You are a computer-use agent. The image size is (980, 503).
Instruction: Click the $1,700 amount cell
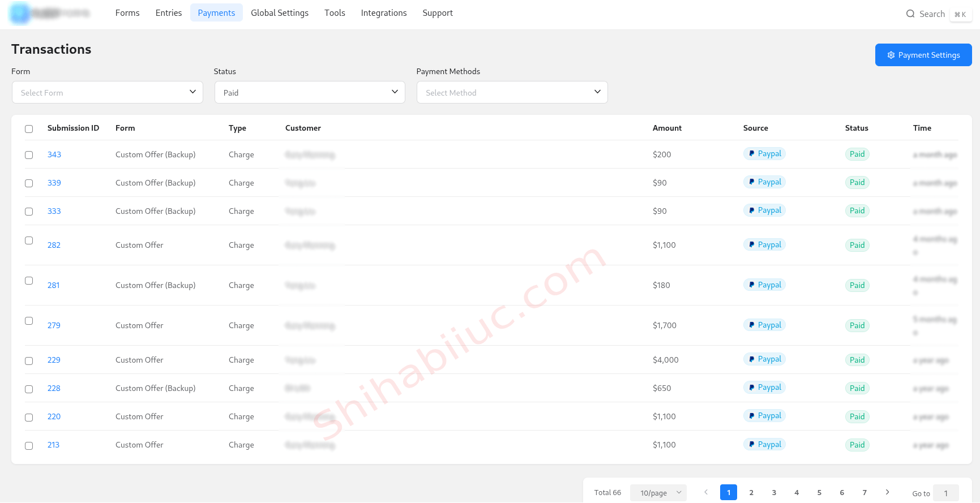point(665,325)
